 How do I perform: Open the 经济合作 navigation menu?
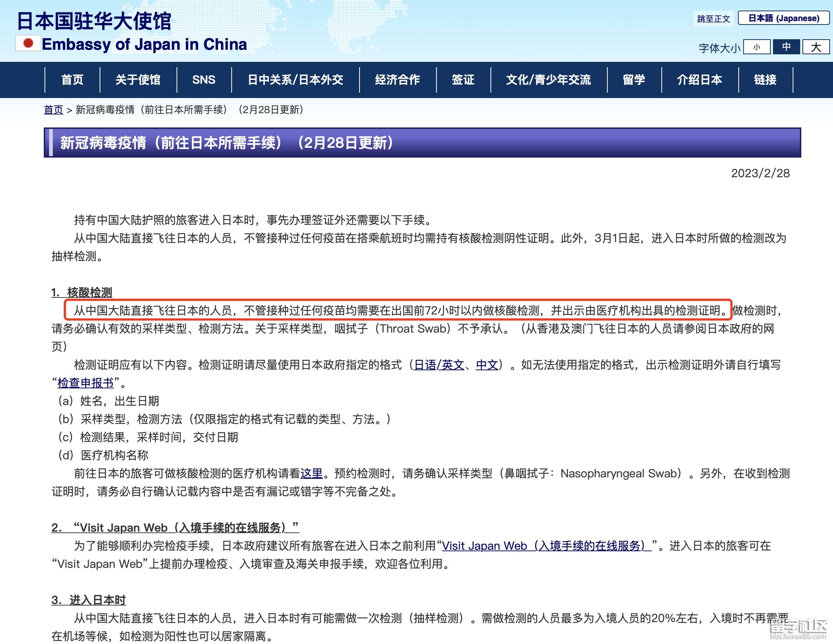(397, 80)
